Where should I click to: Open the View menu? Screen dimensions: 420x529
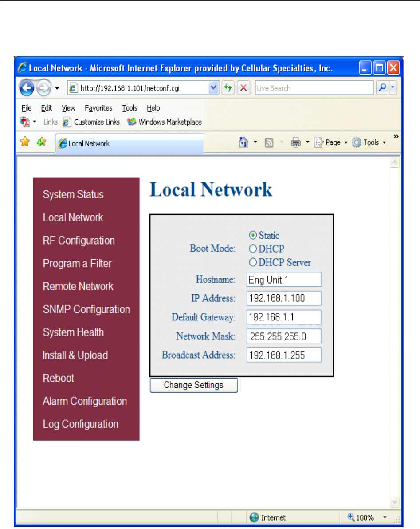68,108
